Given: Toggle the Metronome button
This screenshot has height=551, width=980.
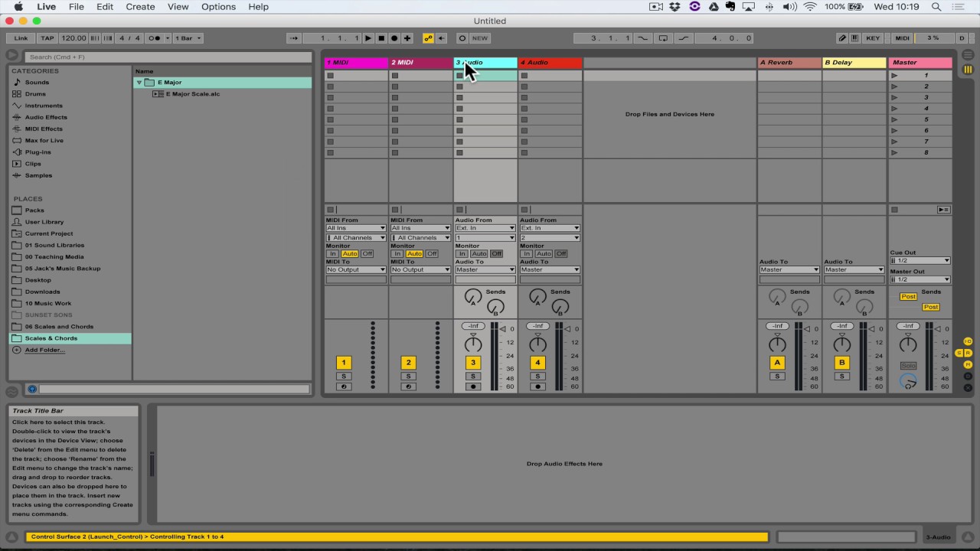Looking at the screenshot, I should pyautogui.click(x=155, y=38).
